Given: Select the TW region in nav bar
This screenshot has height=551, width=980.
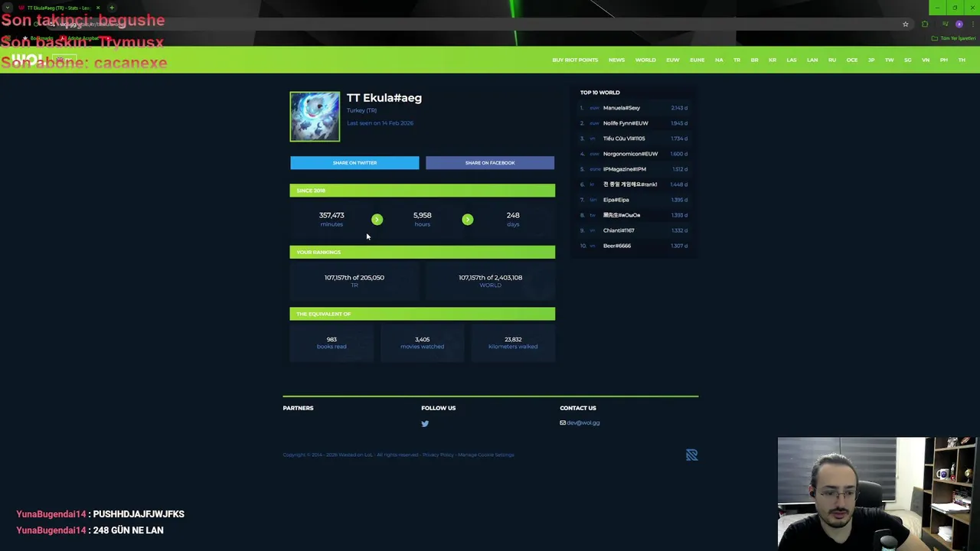Looking at the screenshot, I should [x=890, y=60].
